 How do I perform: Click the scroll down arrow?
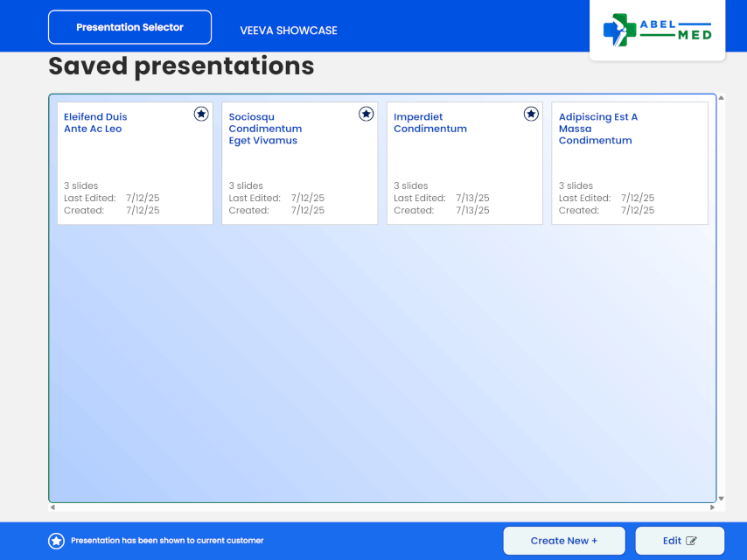721,499
